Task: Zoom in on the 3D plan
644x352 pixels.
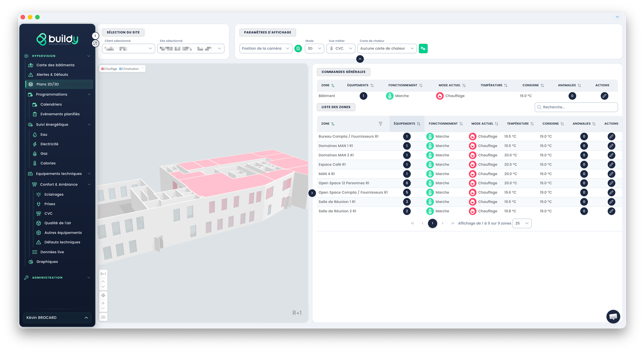Action: [x=103, y=303]
